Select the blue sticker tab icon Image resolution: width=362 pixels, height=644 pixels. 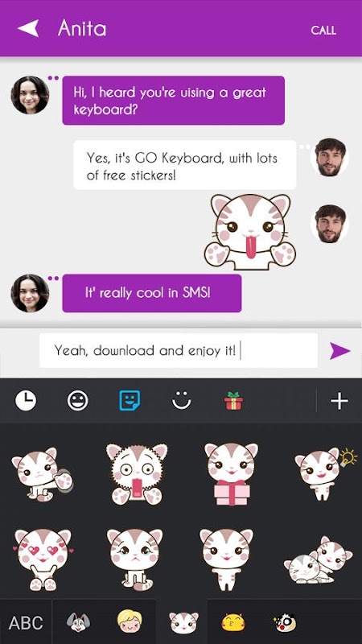pos(130,400)
